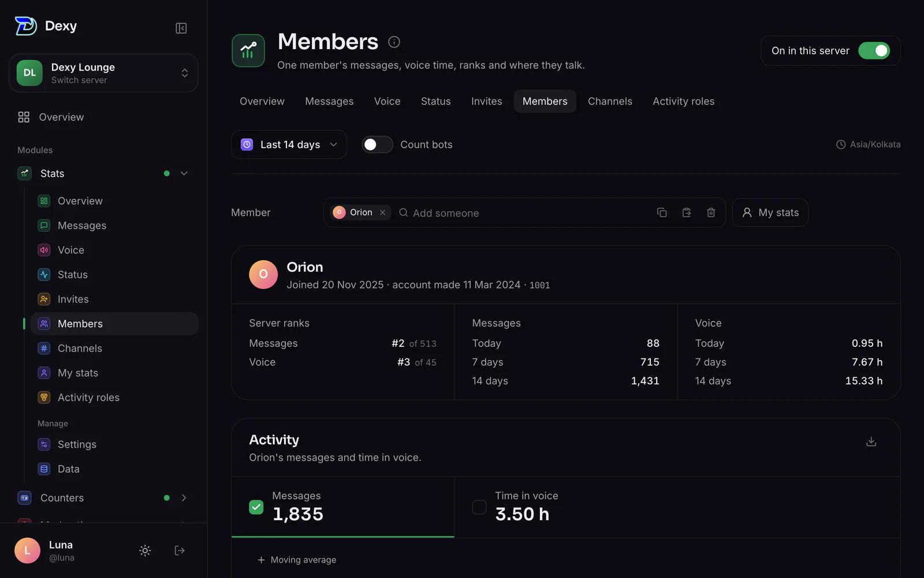Switch theme with the sun icon
The width and height of the screenshot is (924, 578).
point(145,550)
